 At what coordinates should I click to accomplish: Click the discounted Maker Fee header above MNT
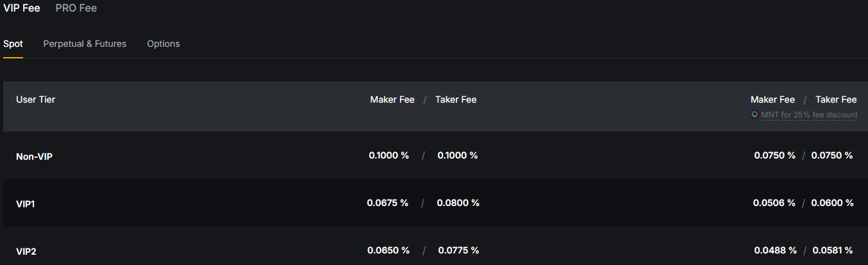pos(772,99)
